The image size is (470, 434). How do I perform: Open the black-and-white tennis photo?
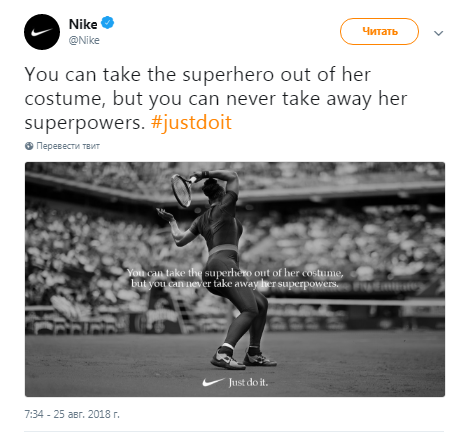[235, 279]
